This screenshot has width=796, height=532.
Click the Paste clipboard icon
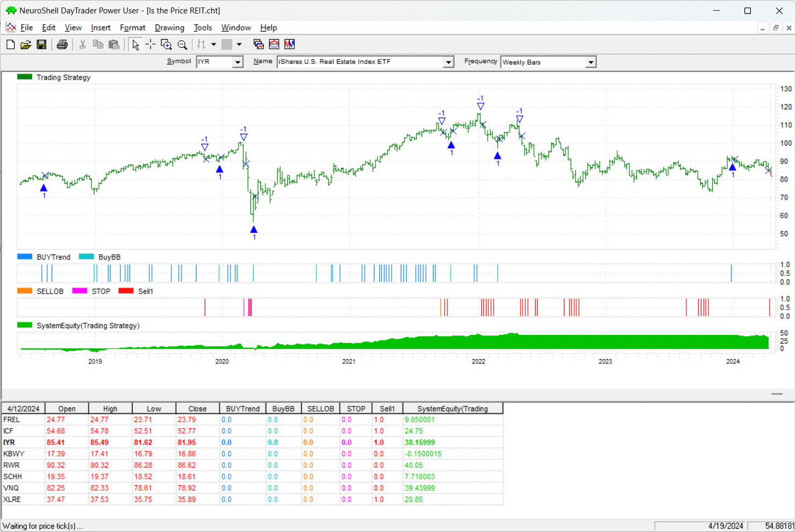click(114, 45)
